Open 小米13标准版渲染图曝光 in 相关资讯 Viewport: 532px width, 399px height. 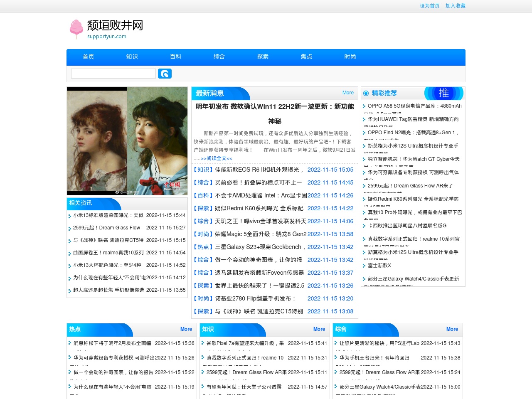tap(108, 215)
